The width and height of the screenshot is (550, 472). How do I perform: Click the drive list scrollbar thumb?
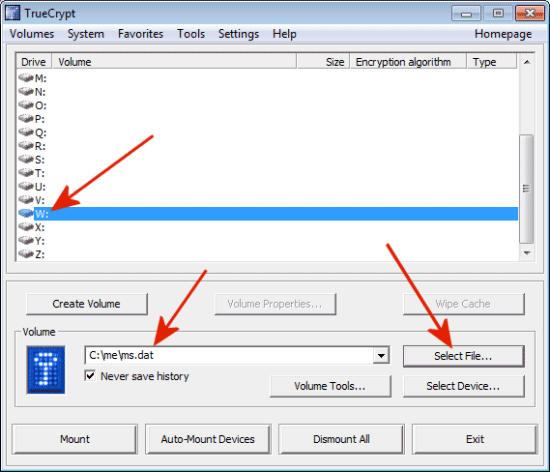click(x=526, y=189)
